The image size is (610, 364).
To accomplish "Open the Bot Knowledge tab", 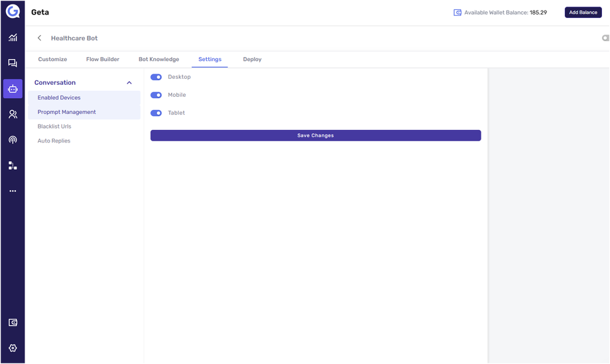I will [x=158, y=60].
